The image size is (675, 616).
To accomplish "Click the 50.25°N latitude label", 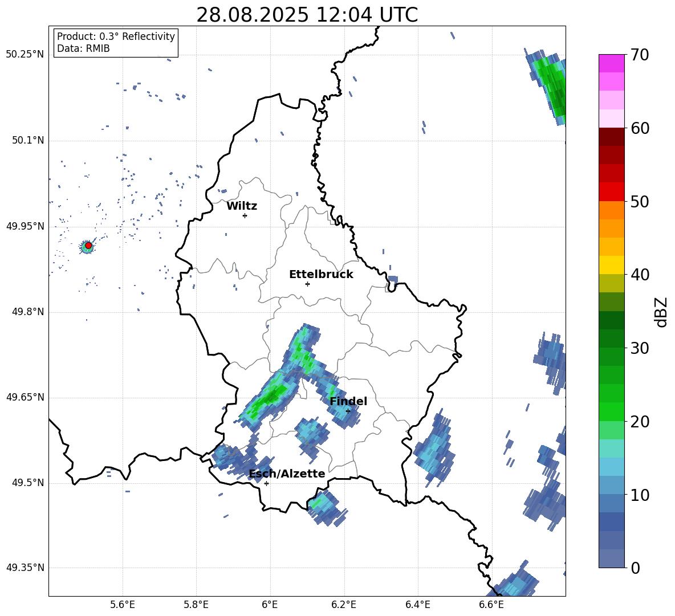I will tap(25, 55).
